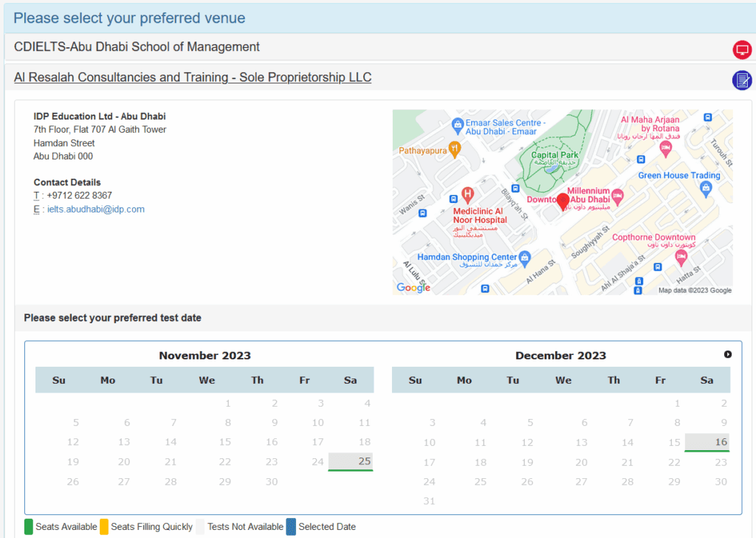Click the Map data ©2023 Google attribution

pos(695,290)
